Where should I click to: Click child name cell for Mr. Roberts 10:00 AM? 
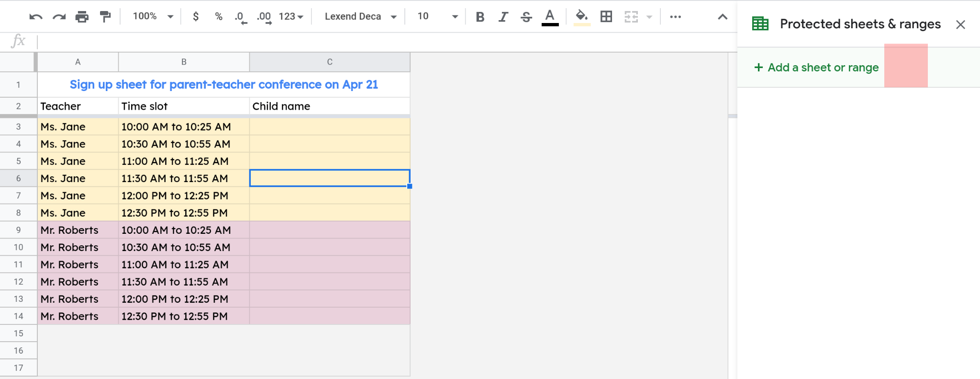coord(330,230)
